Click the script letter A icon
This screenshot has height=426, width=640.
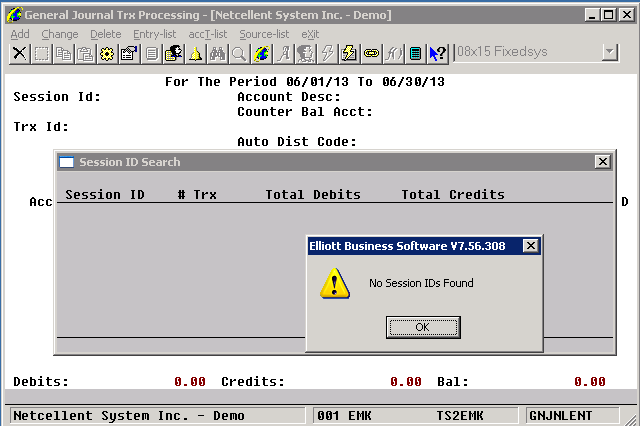coord(284,54)
